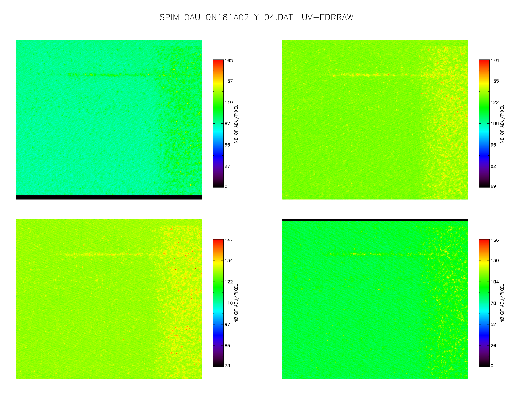Click the color bar topped by 147
The width and height of the screenshot is (532, 399).
(218, 303)
